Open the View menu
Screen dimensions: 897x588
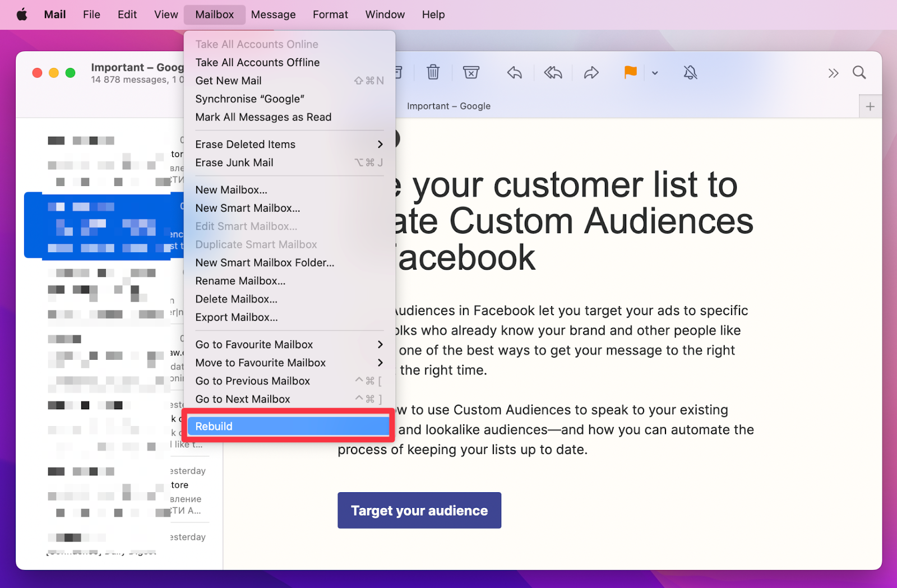tap(166, 15)
